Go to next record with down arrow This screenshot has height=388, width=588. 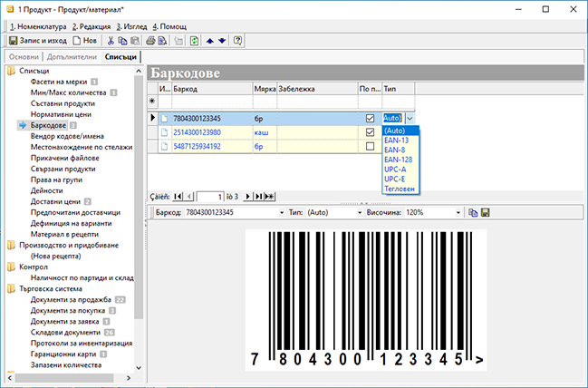(x=222, y=41)
